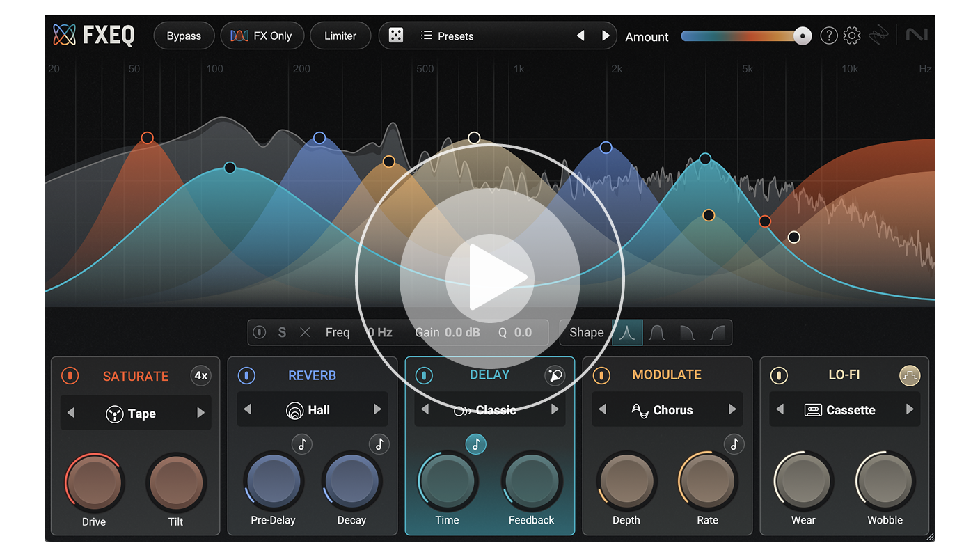Click the ping-pong icon in Delay module
The image size is (980, 557).
click(555, 376)
